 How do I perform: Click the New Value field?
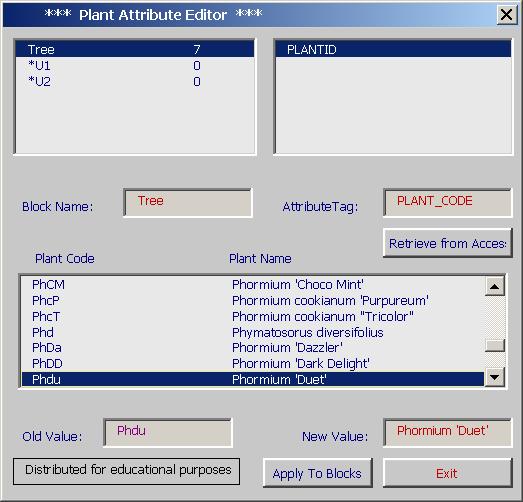(448, 433)
